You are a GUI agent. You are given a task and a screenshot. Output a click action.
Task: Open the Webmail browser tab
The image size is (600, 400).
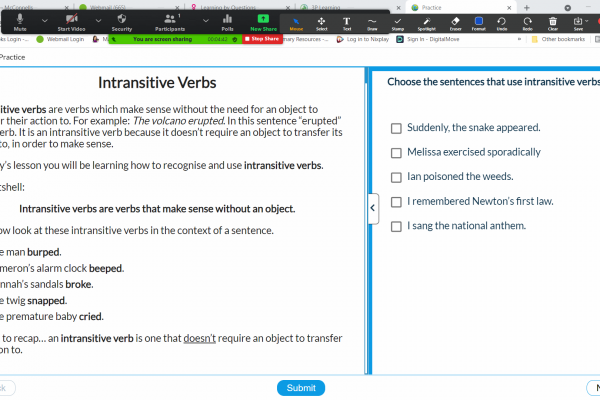[120, 5]
